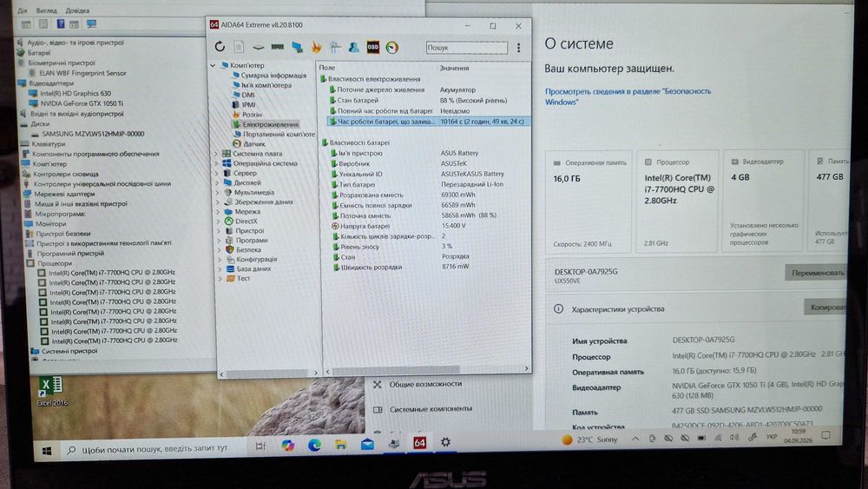Click the Task View taskbar icon
The image size is (868, 489).
pos(260,446)
